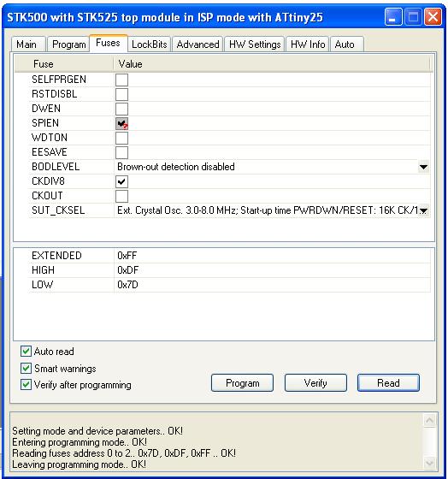Click the SPIEN fuse name
Image resolution: width=448 pixels, height=479 pixels.
click(45, 123)
